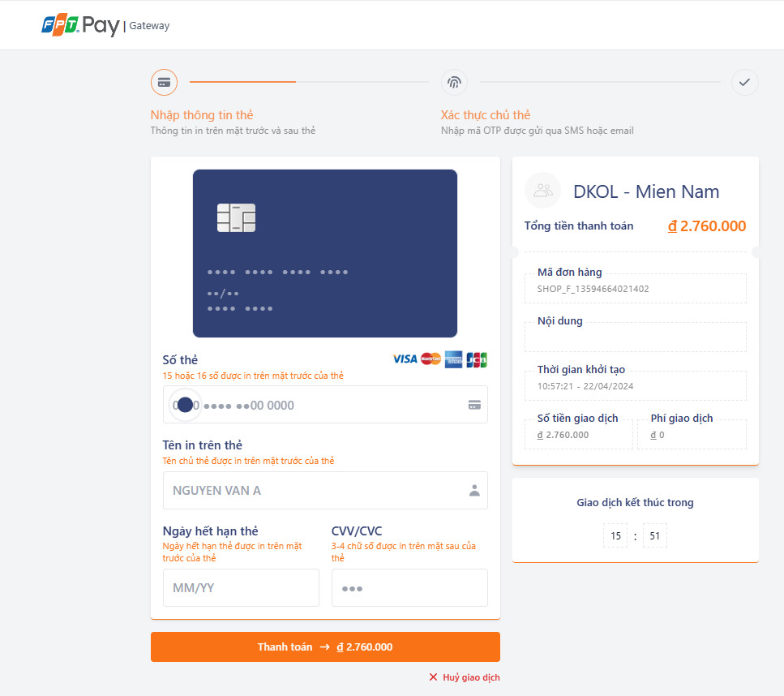Click the card step icon

[164, 82]
